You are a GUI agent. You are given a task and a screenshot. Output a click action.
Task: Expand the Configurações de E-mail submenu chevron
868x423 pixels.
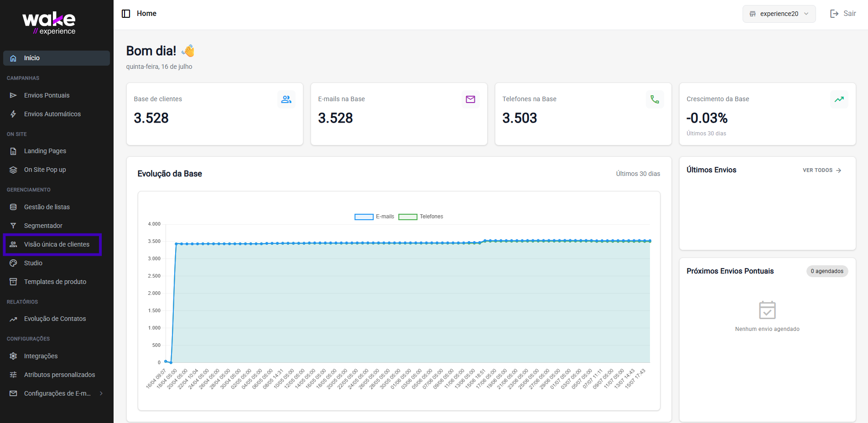(101, 393)
